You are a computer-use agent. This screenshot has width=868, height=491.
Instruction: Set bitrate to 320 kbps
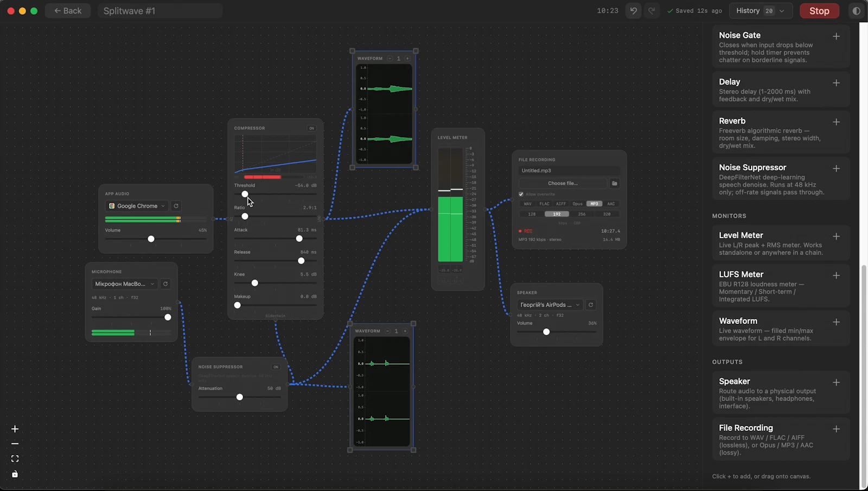[607, 214]
